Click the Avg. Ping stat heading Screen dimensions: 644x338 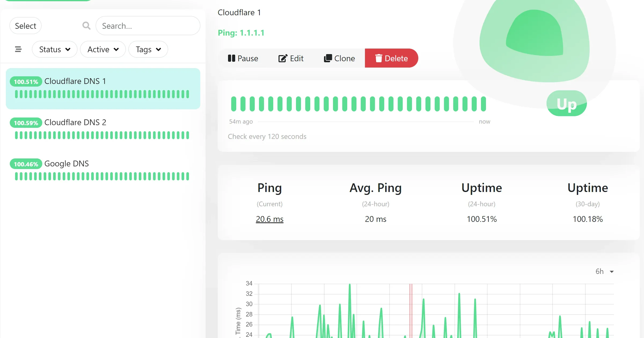point(376,188)
